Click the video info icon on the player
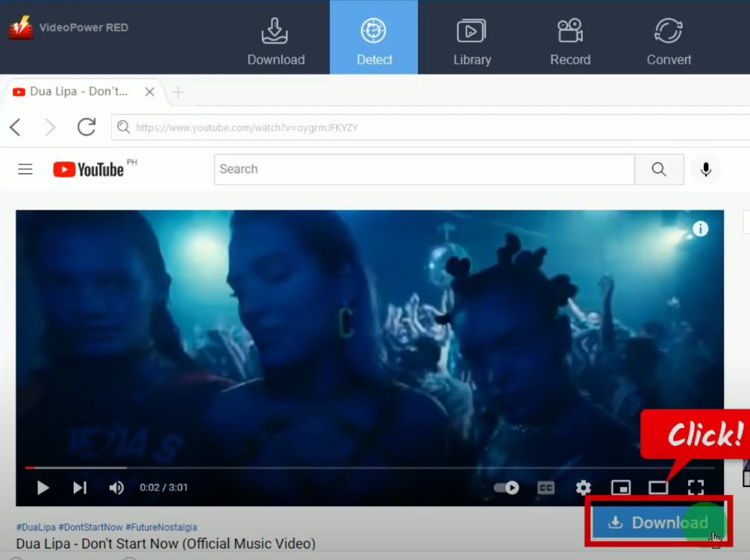This screenshot has height=560, width=750. pyautogui.click(x=700, y=229)
